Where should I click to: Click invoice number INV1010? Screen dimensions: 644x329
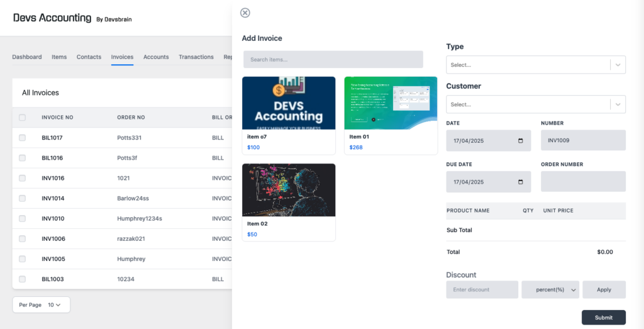coord(53,218)
